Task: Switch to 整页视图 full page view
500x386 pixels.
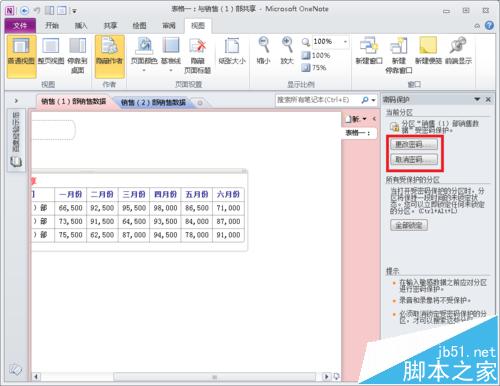Action: click(51, 52)
